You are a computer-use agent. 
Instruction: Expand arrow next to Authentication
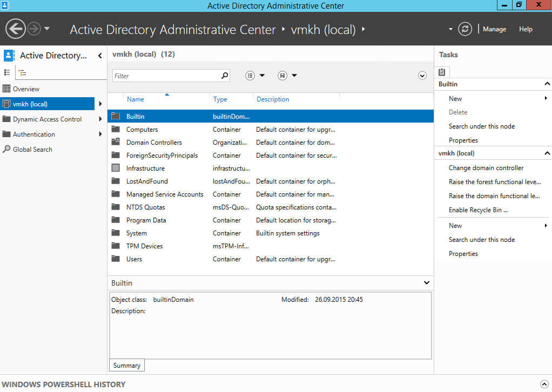point(100,134)
